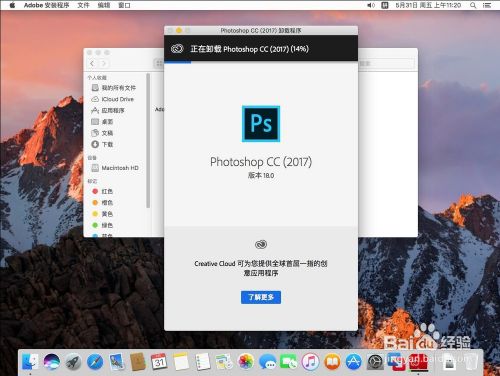The image size is (500, 376).
Task: Open the input method menu bar icon
Action: (385, 5)
